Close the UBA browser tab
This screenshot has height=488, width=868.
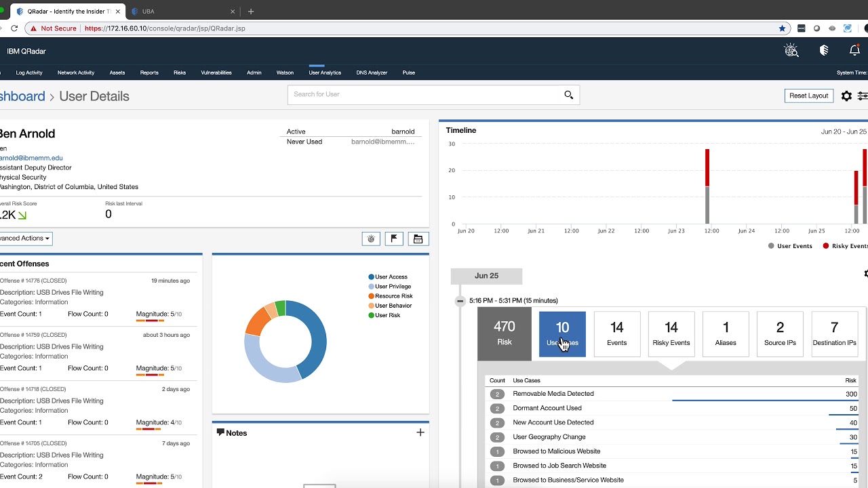[233, 12]
